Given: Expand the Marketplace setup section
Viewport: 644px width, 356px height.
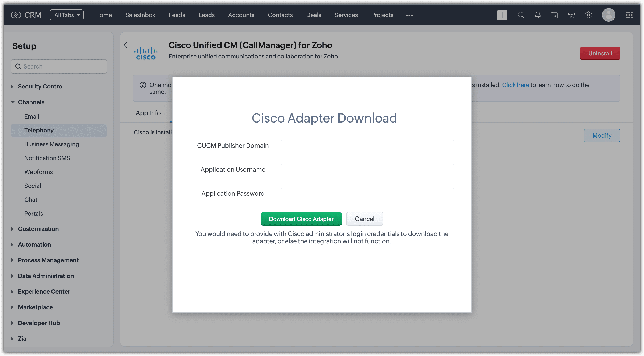Looking at the screenshot, I should [35, 307].
